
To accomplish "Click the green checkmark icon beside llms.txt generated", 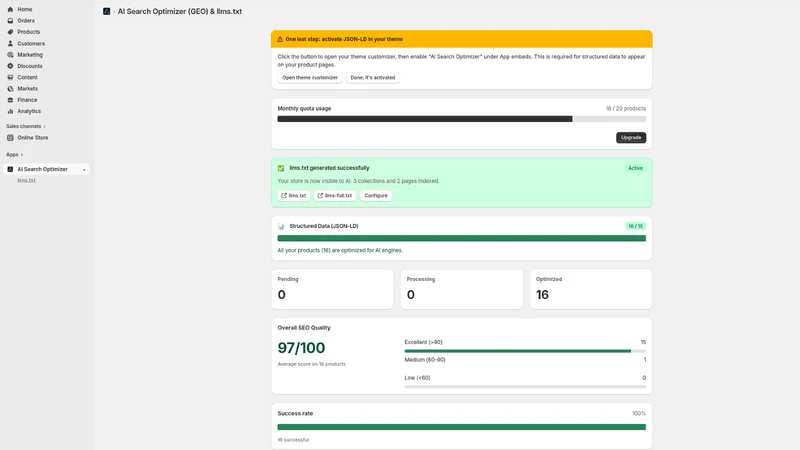I will click(x=281, y=168).
